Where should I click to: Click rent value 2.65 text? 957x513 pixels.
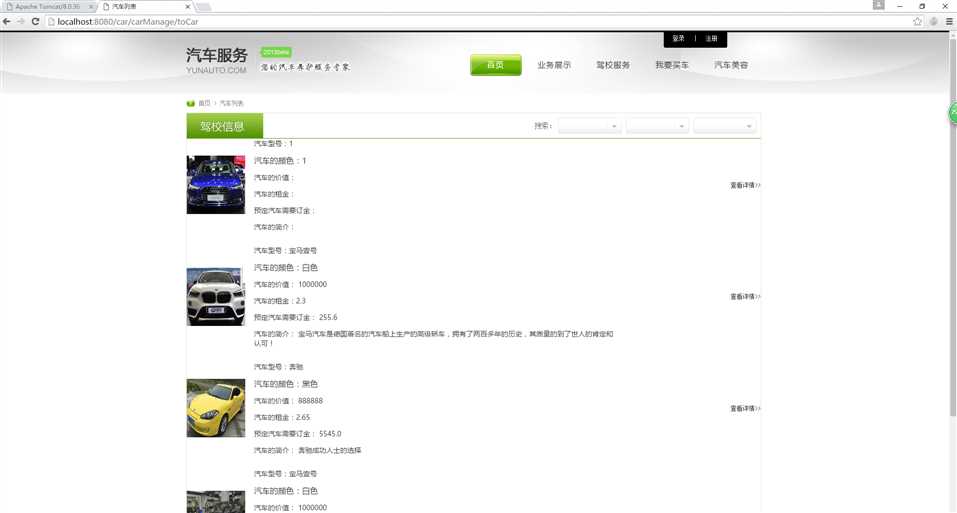coord(303,417)
